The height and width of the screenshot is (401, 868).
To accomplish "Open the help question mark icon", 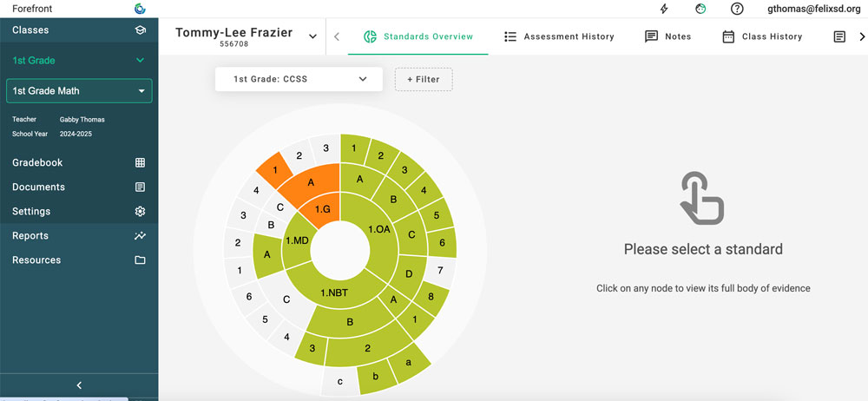I will click(737, 9).
